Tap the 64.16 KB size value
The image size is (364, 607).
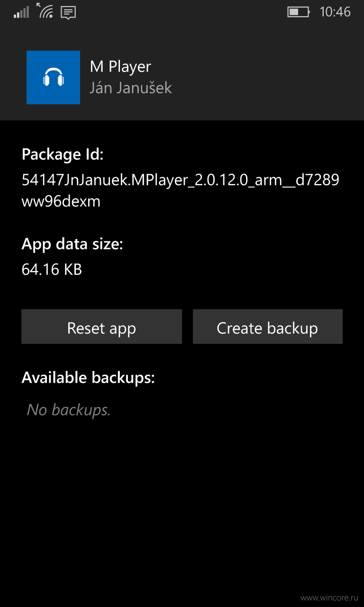coord(52,269)
